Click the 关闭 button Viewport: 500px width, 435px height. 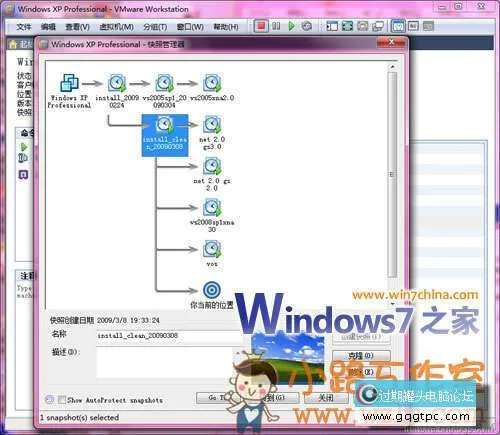pyautogui.click(x=326, y=398)
